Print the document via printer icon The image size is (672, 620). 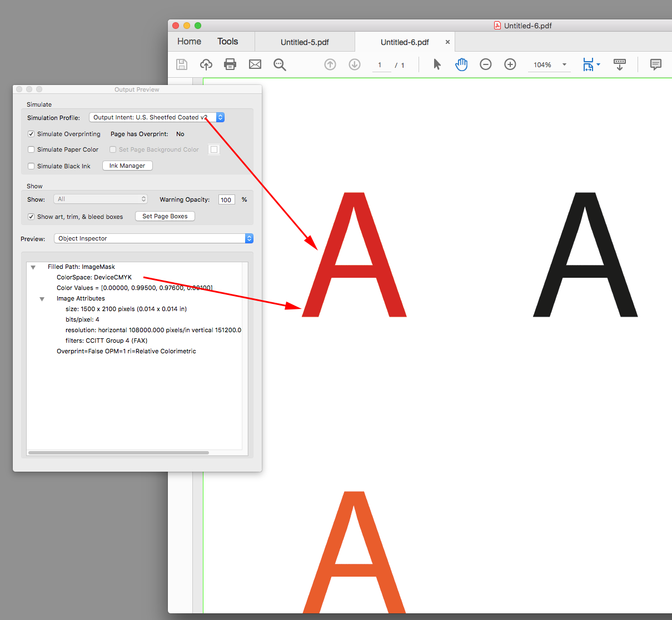(230, 64)
